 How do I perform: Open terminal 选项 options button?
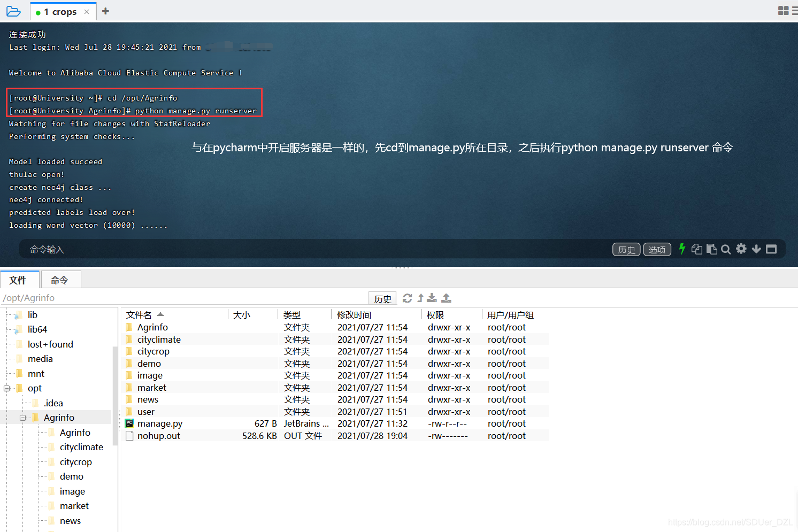(657, 250)
